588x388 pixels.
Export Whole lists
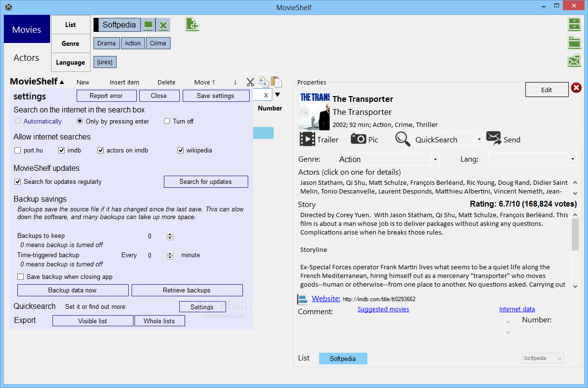click(159, 321)
